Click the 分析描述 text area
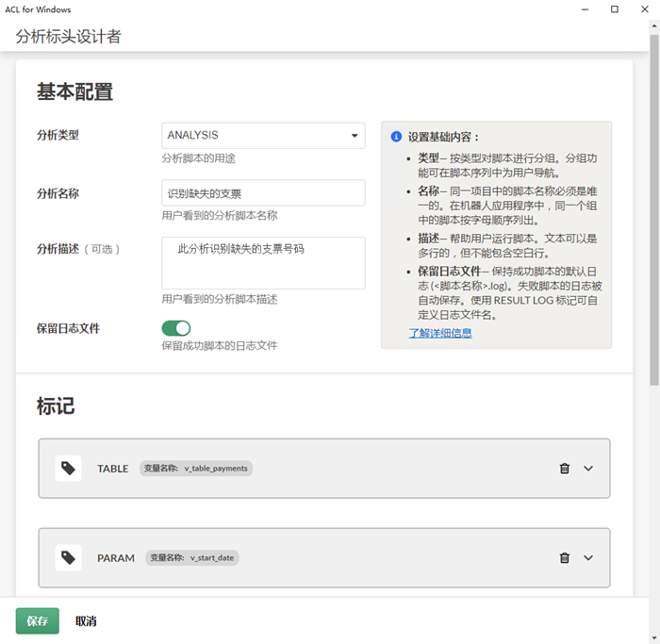Screen dimensions: 660x644 pyautogui.click(x=263, y=262)
